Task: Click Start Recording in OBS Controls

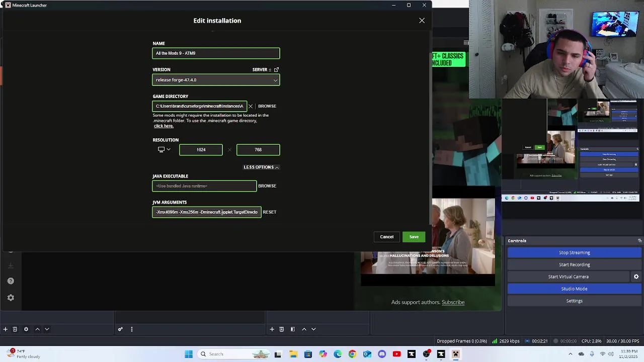Action: pos(575,264)
